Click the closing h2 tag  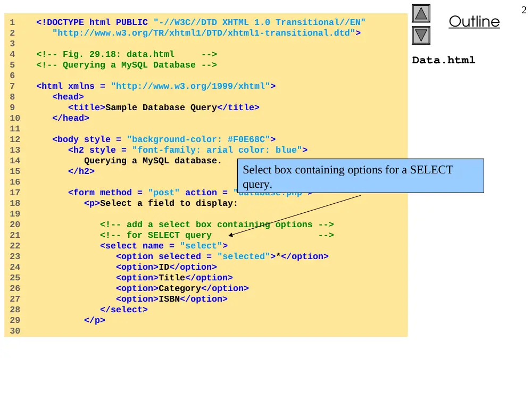(81, 171)
